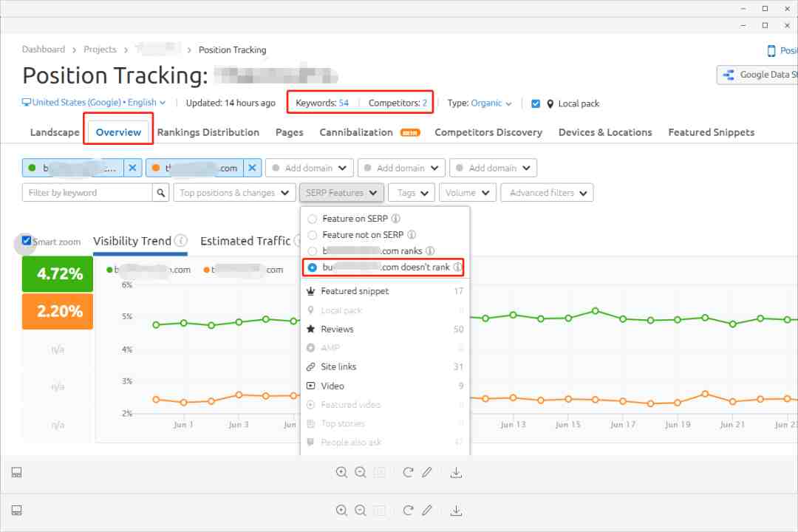Click the Featured video icon in list
The height and width of the screenshot is (532, 798).
click(x=311, y=405)
